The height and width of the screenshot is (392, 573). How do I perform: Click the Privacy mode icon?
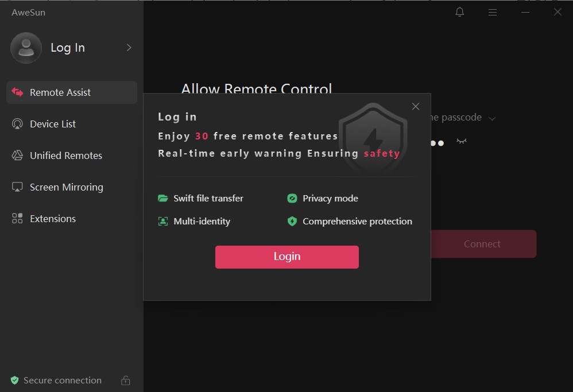[x=292, y=199]
